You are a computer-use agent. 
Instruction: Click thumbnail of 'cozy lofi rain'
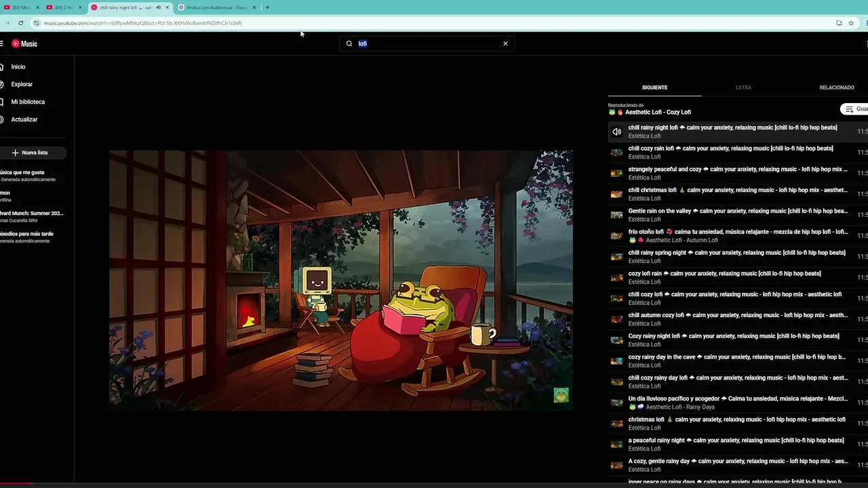616,277
